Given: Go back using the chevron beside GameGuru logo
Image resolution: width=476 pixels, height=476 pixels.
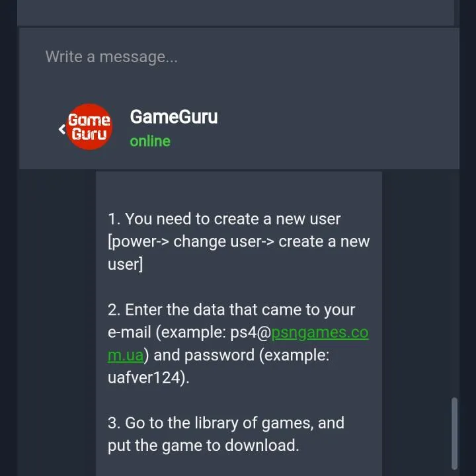Looking at the screenshot, I should (x=62, y=129).
